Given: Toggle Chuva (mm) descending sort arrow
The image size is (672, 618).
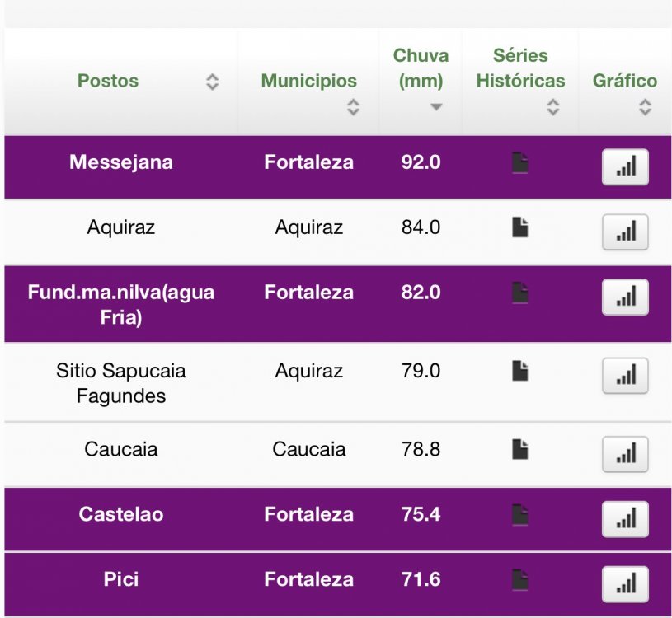Looking at the screenshot, I should pyautogui.click(x=436, y=107).
